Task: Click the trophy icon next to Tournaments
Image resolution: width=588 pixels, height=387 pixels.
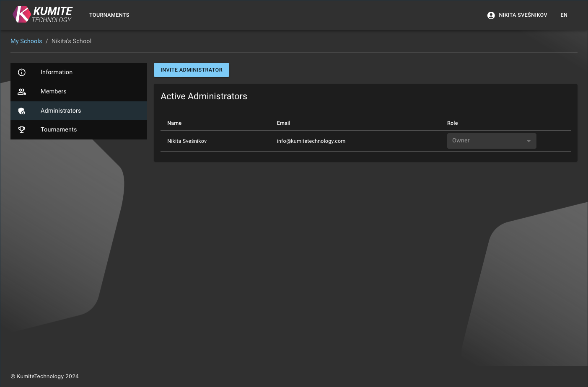Action: tap(21, 129)
